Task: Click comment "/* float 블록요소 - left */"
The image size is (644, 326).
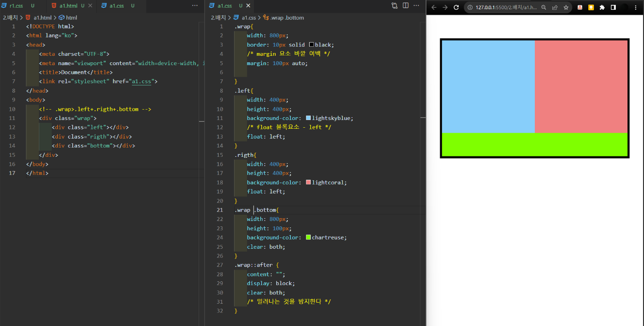Action: 289,127
